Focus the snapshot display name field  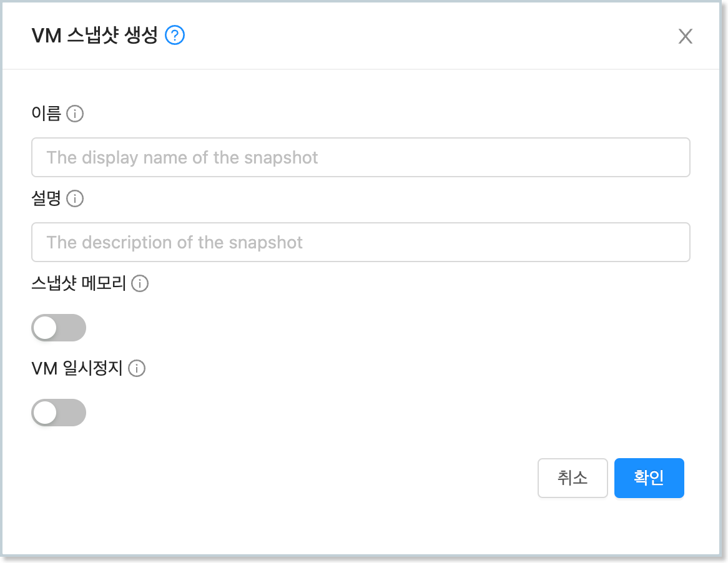pos(361,157)
